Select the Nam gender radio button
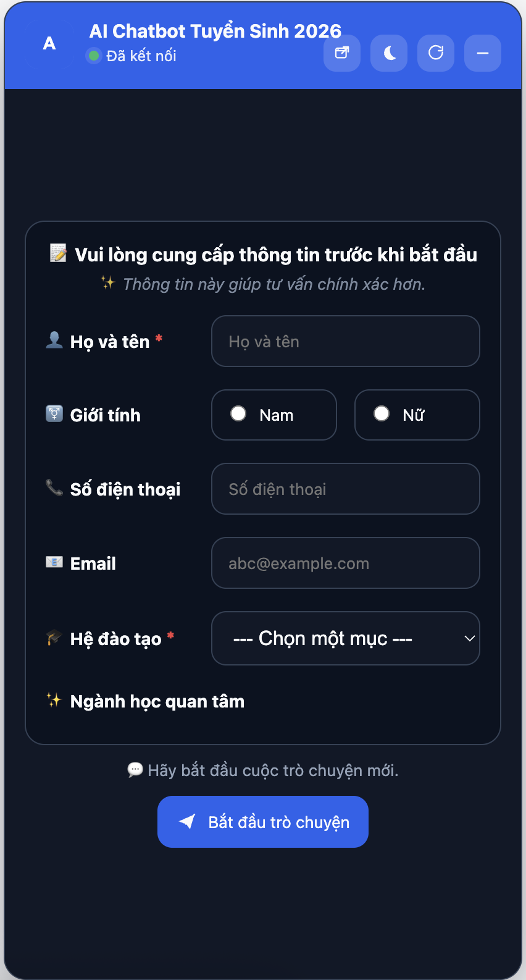Viewport: 526px width, 980px height. (x=238, y=414)
